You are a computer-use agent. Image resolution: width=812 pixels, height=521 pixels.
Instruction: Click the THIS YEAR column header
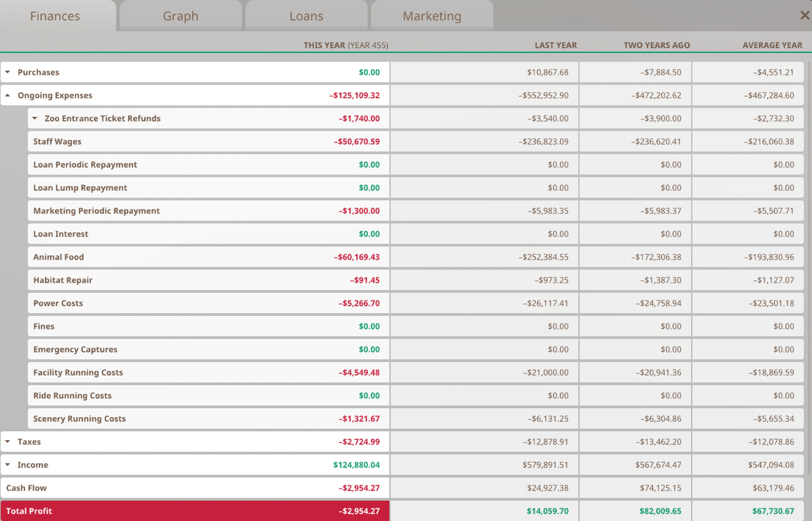click(x=346, y=45)
